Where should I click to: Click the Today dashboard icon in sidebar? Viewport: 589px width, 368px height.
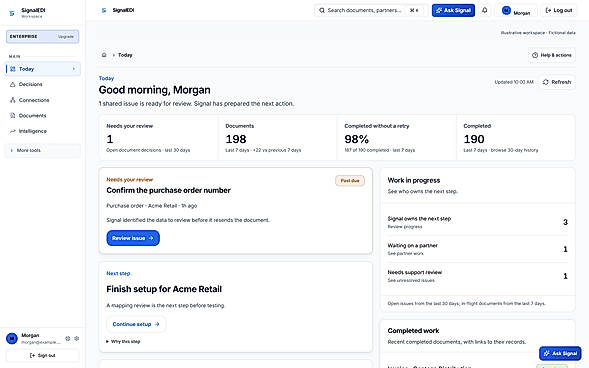[13, 69]
